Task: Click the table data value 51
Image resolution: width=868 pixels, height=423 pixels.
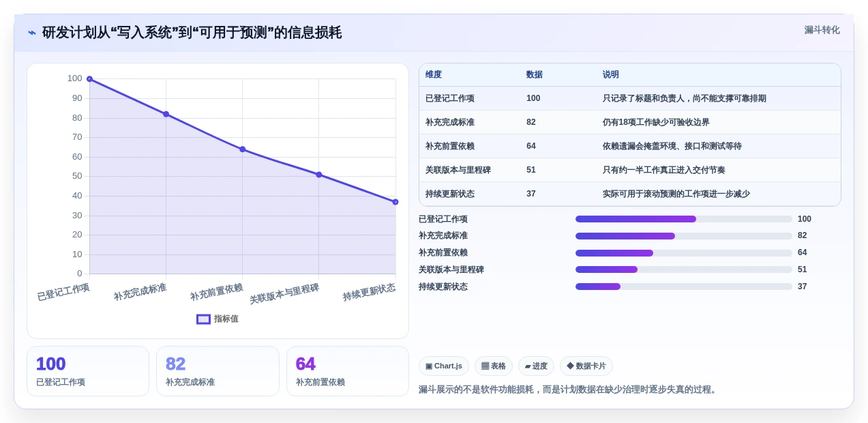Action: (531, 170)
